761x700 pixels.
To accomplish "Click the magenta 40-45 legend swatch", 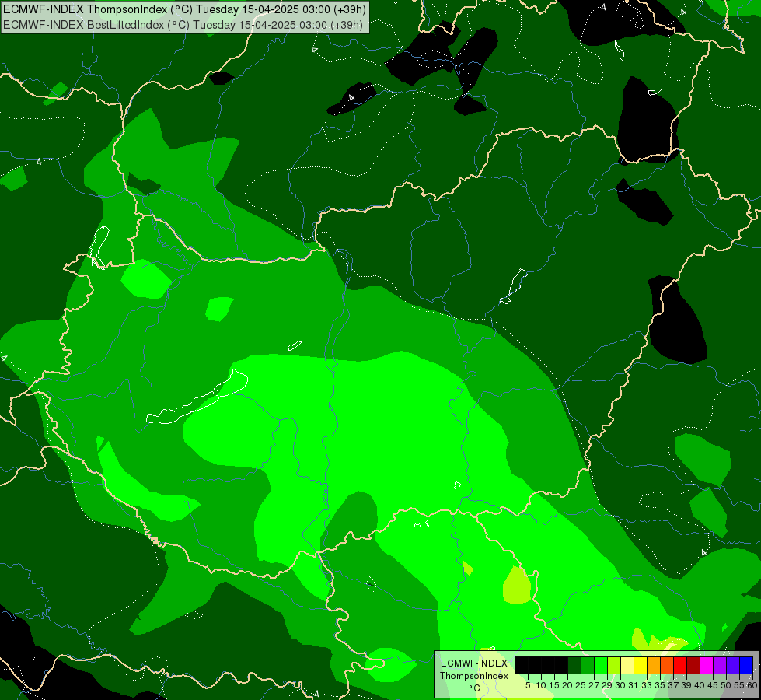I will [707, 665].
